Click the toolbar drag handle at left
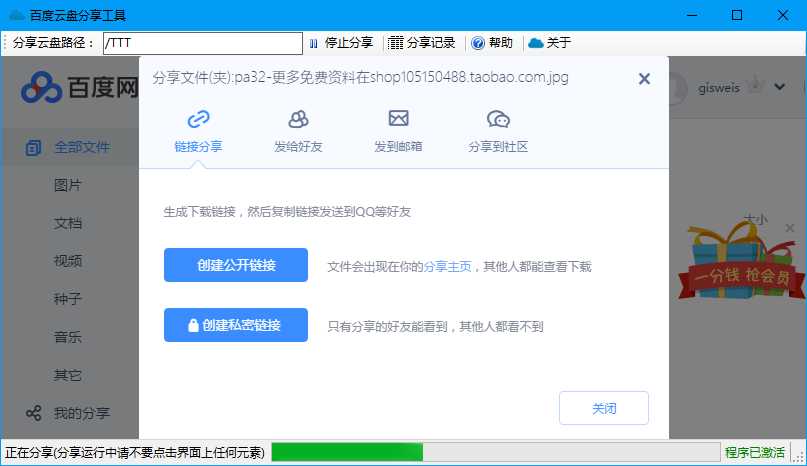This screenshot has height=466, width=807. 5,43
